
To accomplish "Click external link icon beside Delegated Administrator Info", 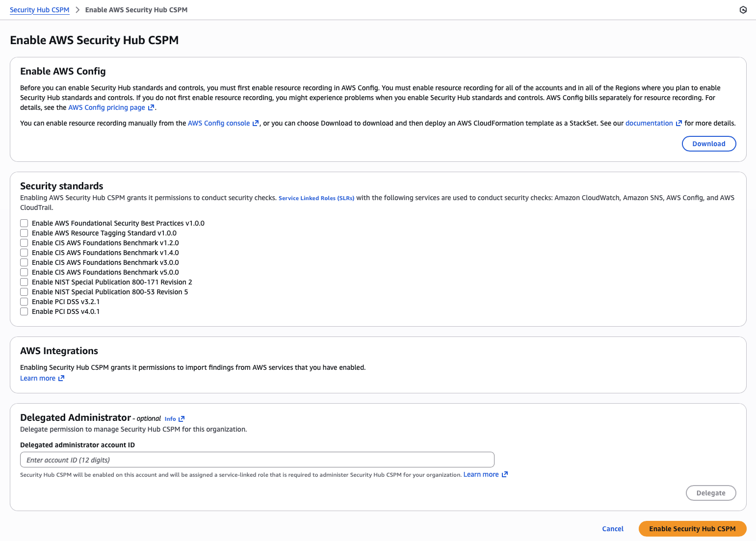I will tap(182, 419).
